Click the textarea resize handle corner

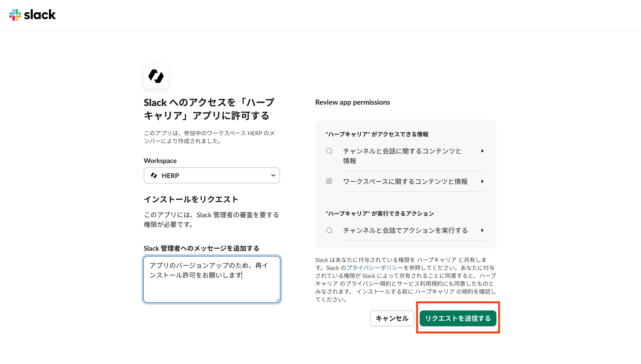pos(277,300)
